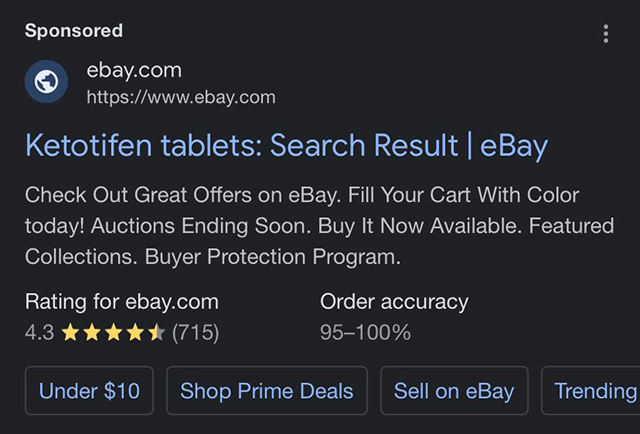
Task: Click the half-filled fifth rating star
Action: coord(157,333)
